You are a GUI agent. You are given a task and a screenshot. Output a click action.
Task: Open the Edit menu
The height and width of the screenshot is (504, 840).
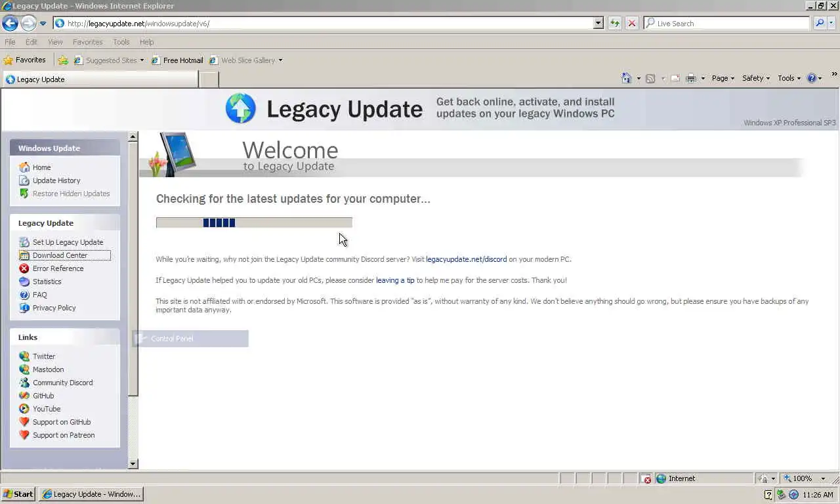(x=31, y=42)
